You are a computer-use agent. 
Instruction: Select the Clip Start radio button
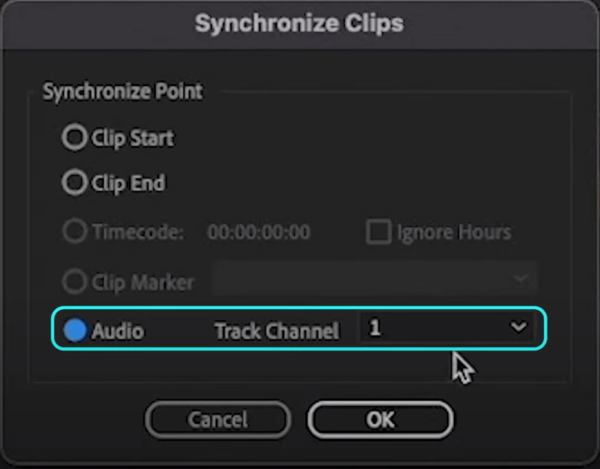[x=75, y=137]
